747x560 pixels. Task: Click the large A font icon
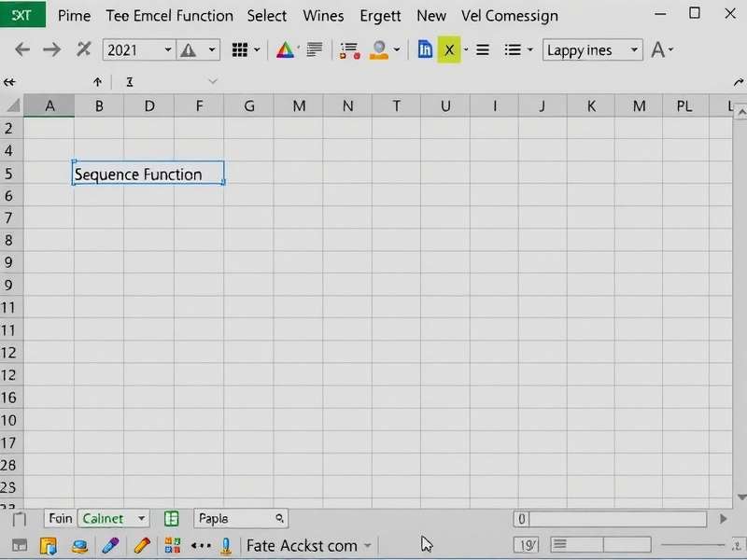point(659,50)
